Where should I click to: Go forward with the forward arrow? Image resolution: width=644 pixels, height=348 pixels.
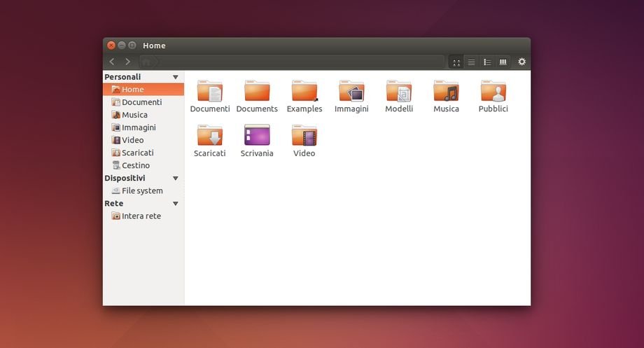click(127, 62)
